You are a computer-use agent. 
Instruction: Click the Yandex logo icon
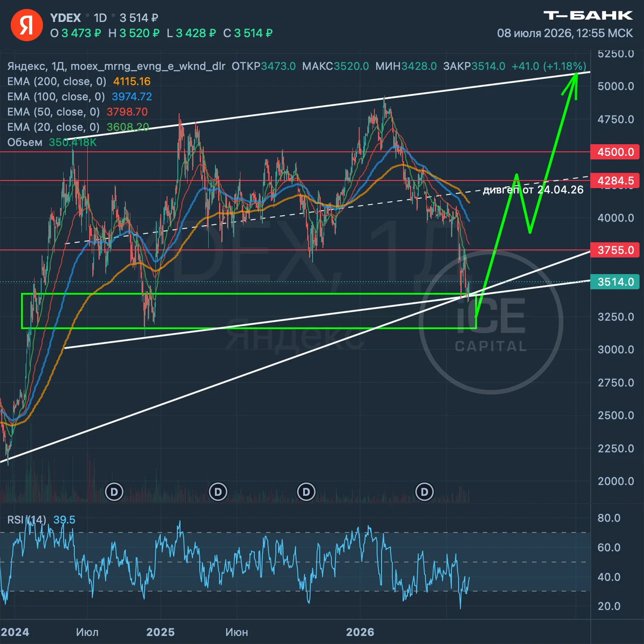click(26, 25)
